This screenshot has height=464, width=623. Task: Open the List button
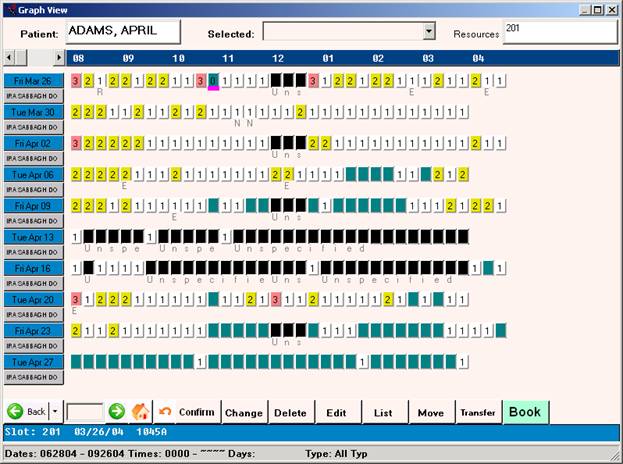pyautogui.click(x=383, y=412)
